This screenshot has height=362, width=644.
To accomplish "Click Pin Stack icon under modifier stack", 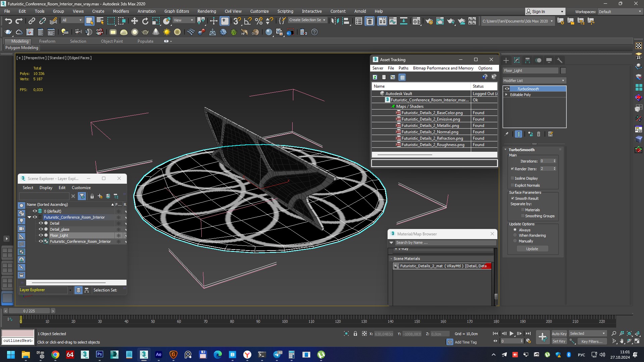I will pos(506,134).
